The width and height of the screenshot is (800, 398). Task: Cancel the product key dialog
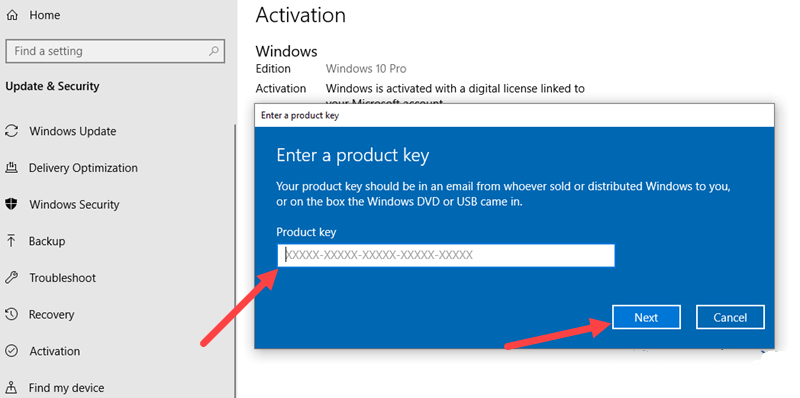point(730,317)
